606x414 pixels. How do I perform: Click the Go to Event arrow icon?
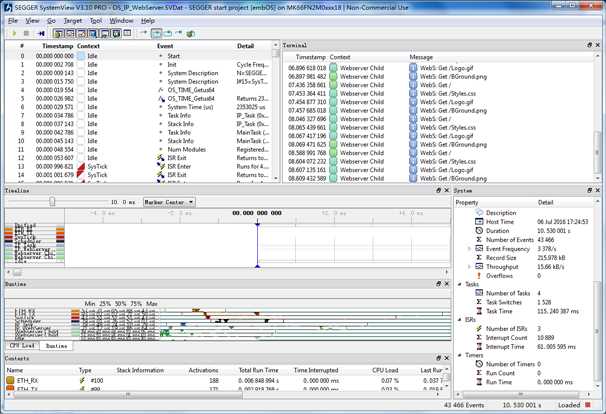[x=143, y=33]
